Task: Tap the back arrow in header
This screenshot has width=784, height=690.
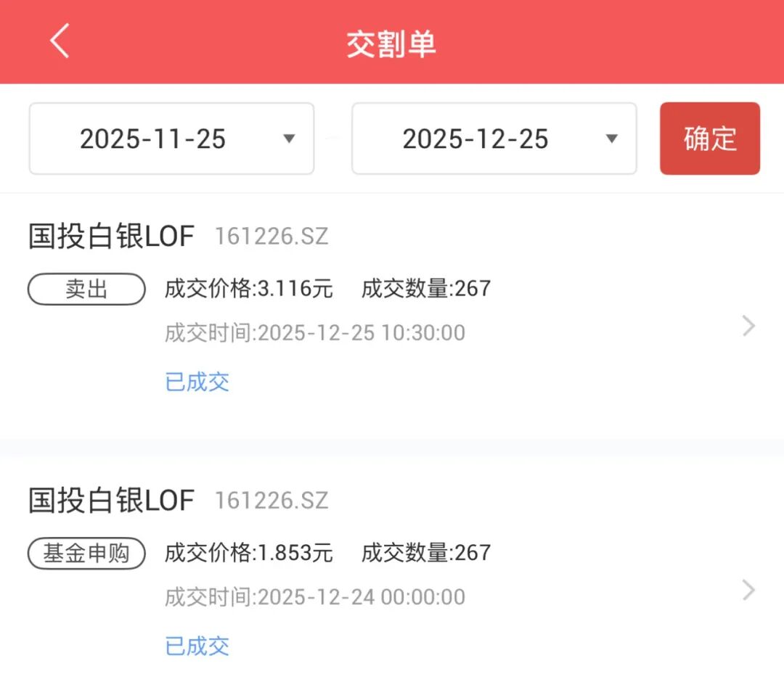Action: (60, 41)
